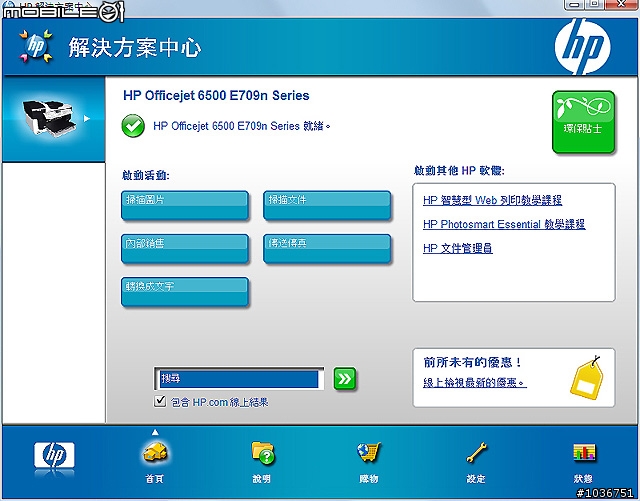Viewport: 640px width, 501px height.
Task: Click the 內部銷售 button
Action: click(185, 249)
